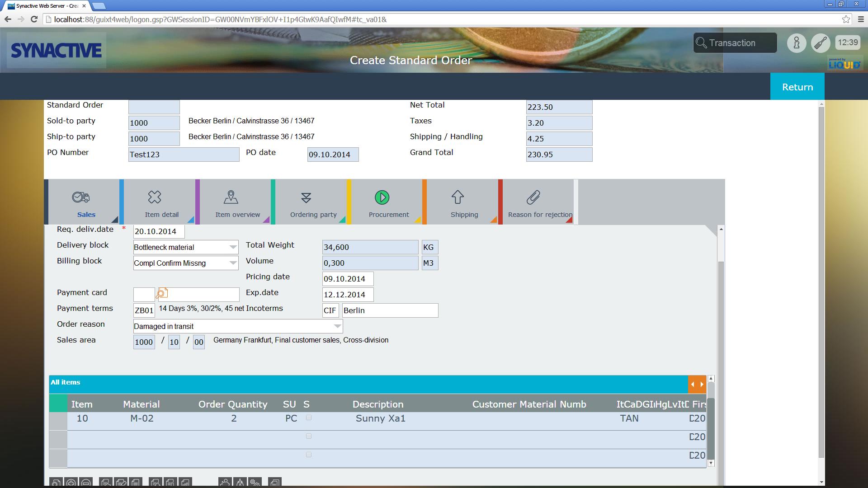Click the minus item icon below the table
Image resolution: width=868 pixels, height=488 pixels.
pos(86,483)
